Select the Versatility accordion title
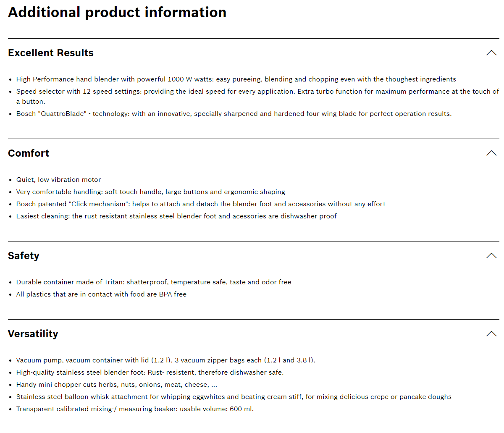504x433 pixels. (x=33, y=334)
